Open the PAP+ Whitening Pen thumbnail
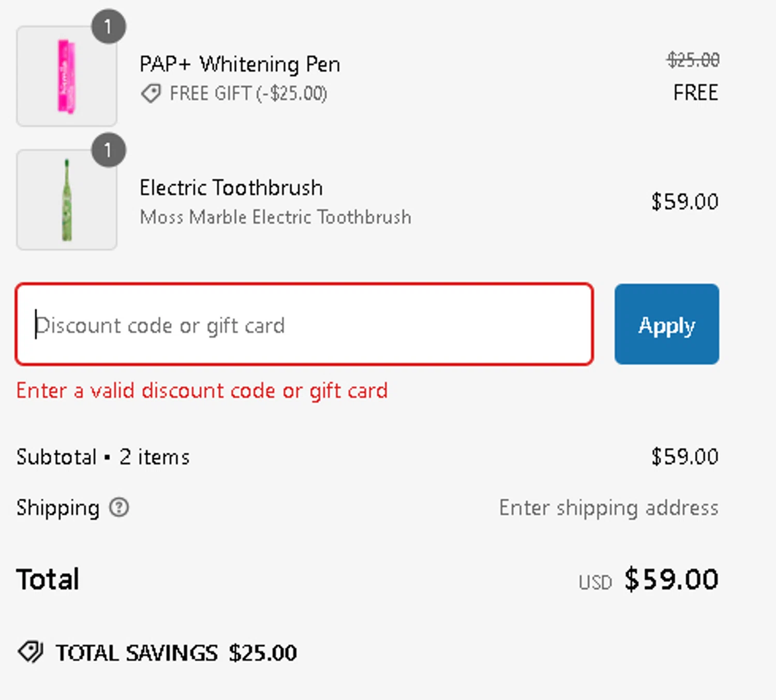The image size is (776, 700). click(x=67, y=77)
